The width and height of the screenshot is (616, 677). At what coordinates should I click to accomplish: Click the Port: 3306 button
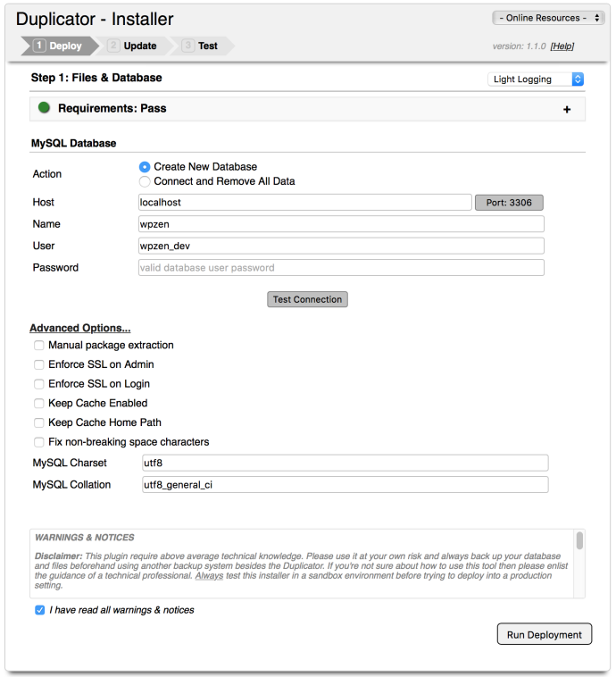point(509,203)
